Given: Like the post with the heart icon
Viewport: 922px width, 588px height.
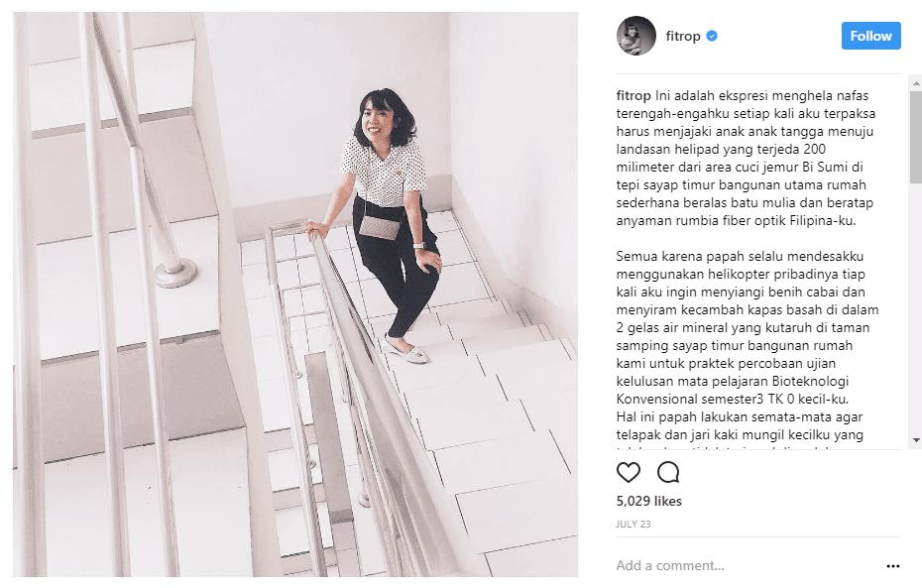Looking at the screenshot, I should coord(628,472).
